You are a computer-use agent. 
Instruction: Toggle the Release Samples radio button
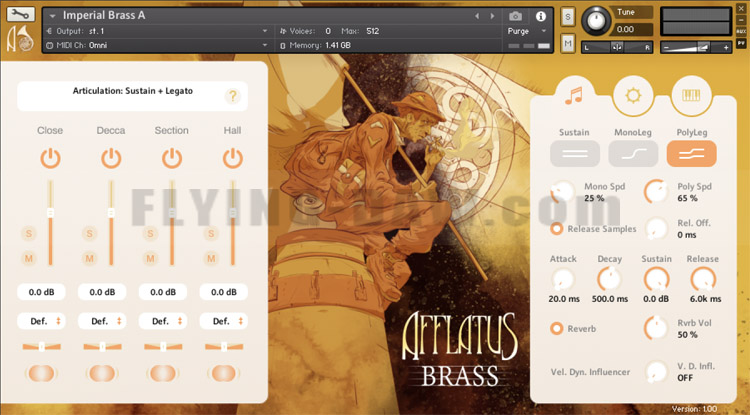click(556, 229)
